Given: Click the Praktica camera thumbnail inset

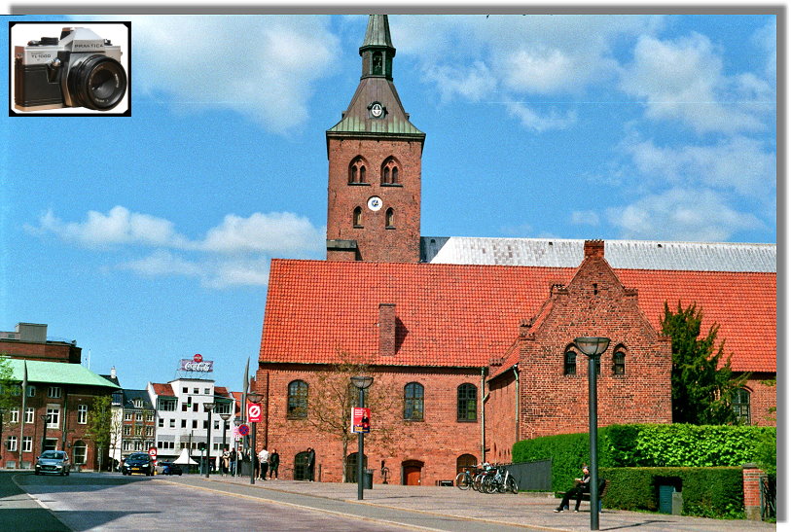Looking at the screenshot, I should [x=70, y=69].
